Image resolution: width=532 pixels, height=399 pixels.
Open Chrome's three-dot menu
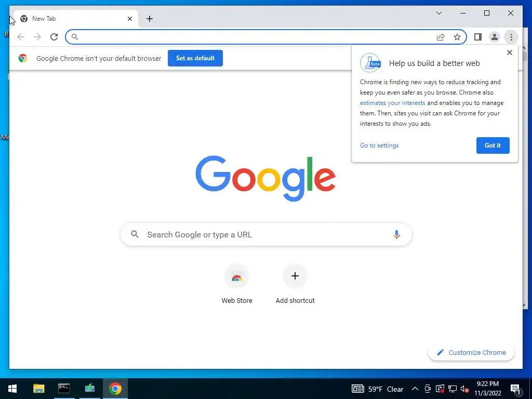point(511,37)
